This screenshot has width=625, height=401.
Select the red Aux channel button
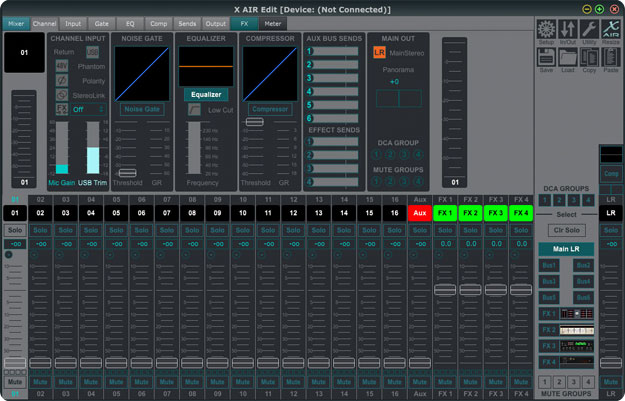(420, 213)
